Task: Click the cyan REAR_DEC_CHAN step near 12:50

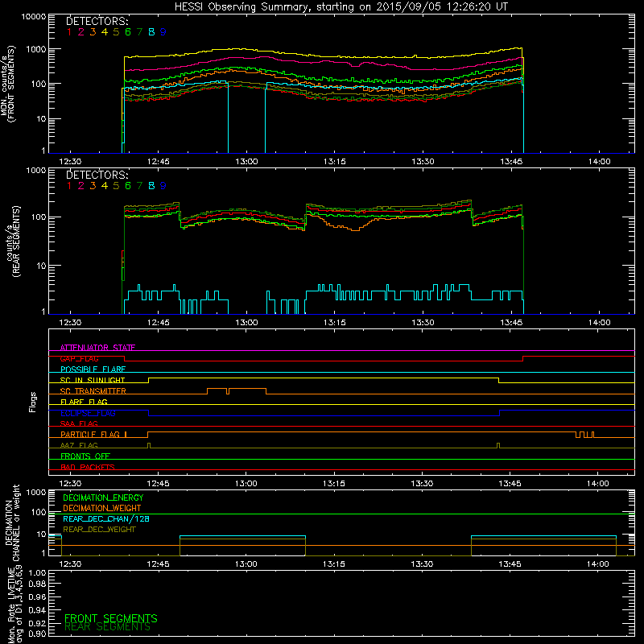Action: [242, 536]
